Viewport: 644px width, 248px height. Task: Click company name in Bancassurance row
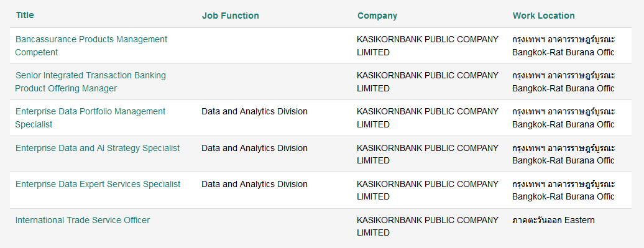[x=428, y=45]
